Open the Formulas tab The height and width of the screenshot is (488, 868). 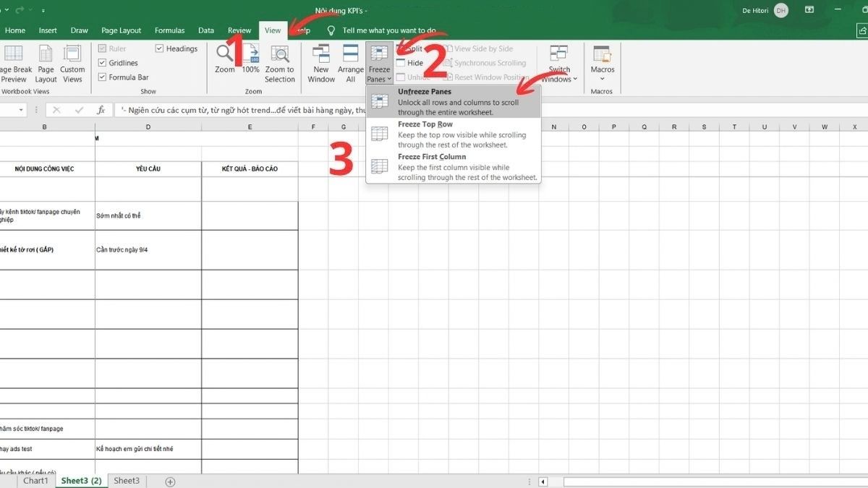click(x=169, y=30)
